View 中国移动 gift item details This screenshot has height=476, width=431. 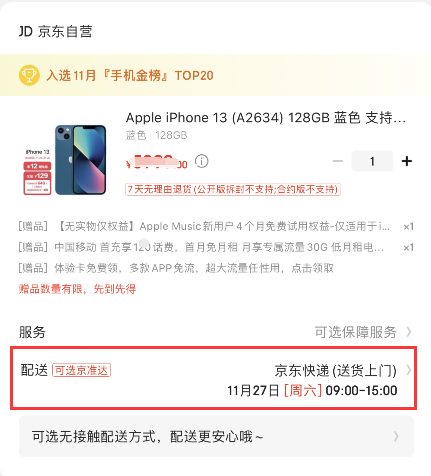[216, 247]
